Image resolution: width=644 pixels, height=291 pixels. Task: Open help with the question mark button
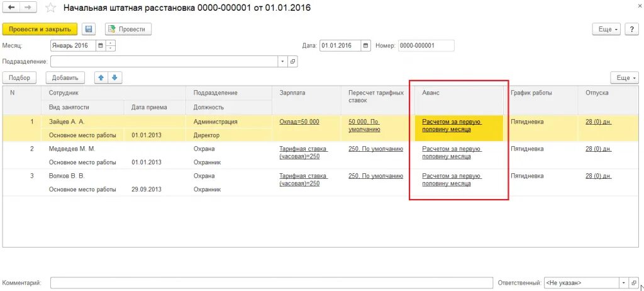pos(631,29)
